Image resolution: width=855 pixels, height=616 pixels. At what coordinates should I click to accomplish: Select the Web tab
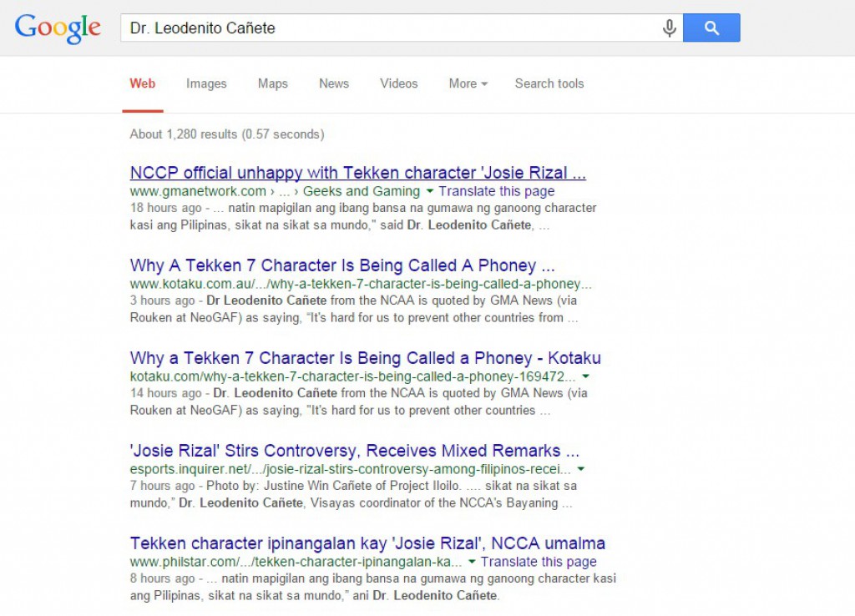(x=142, y=83)
